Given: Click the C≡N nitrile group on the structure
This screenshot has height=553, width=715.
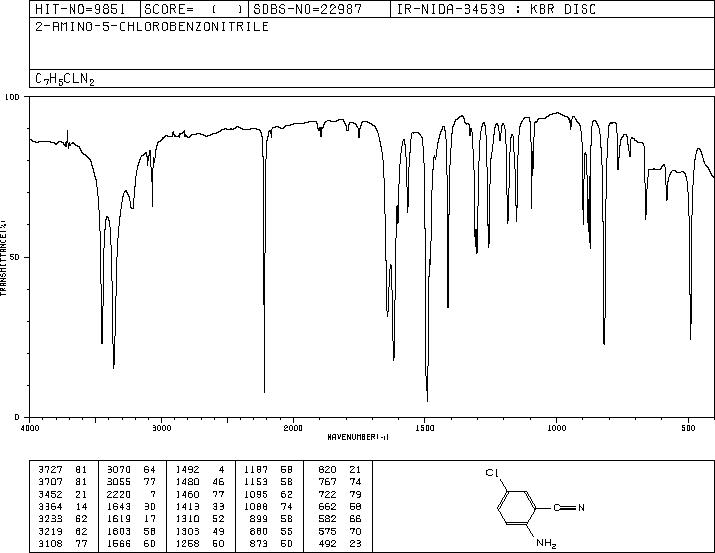Looking at the screenshot, I should click(569, 507).
